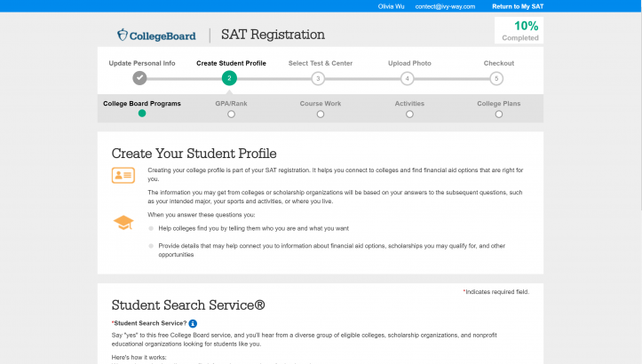Select the GPA/Rank radio dot

coord(231,114)
